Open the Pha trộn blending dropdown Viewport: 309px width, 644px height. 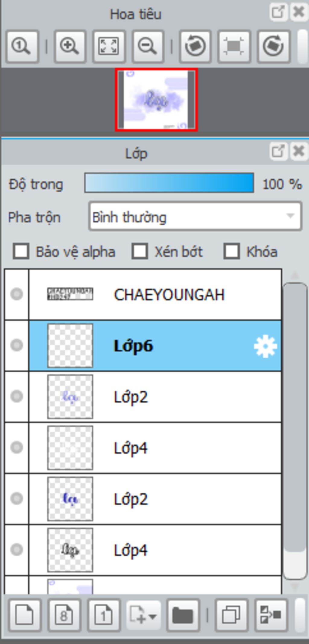[x=195, y=216]
